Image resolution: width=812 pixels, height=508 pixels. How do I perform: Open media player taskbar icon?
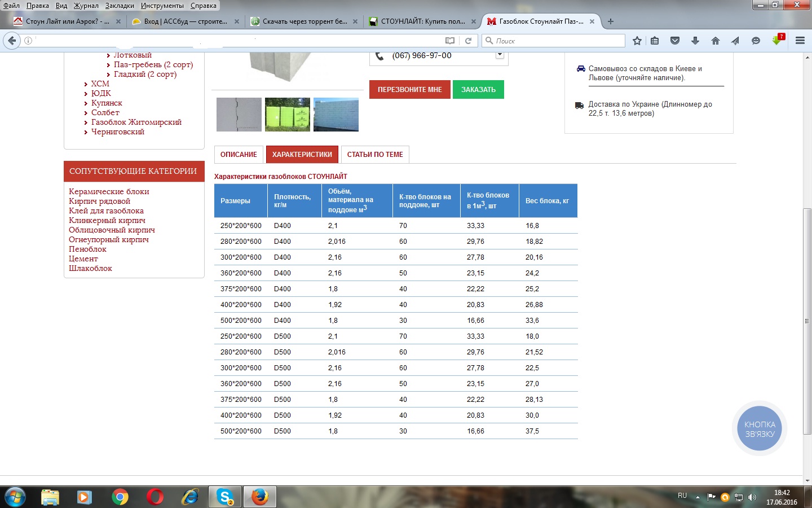(x=85, y=497)
